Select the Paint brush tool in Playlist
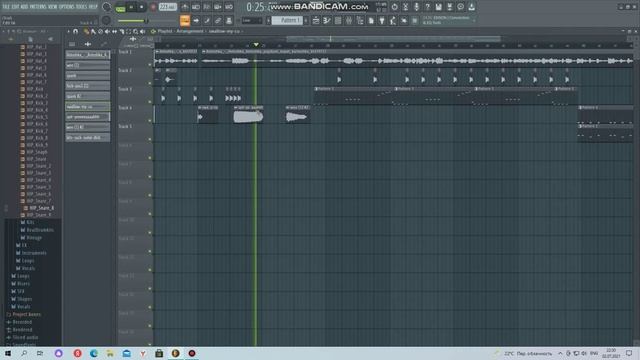The height and width of the screenshot is (360, 640). 93,31
